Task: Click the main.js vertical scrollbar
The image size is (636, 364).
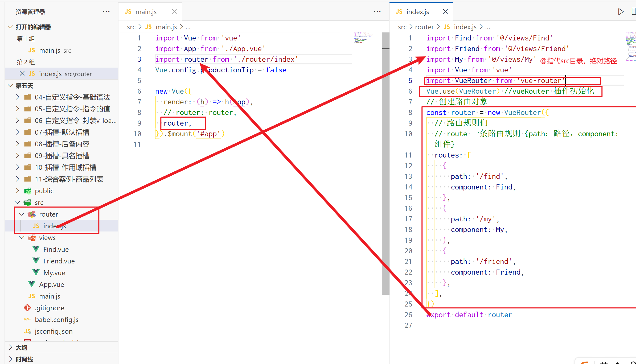Action: pyautogui.click(x=385, y=160)
